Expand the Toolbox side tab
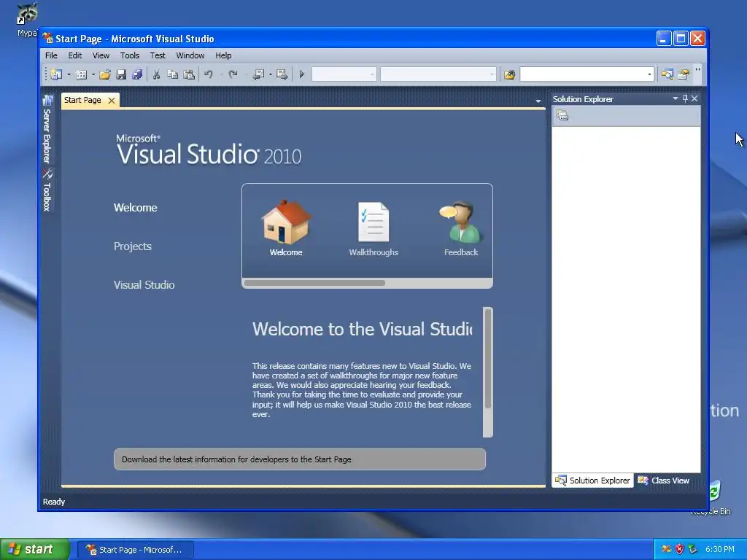The width and height of the screenshot is (747, 560). pyautogui.click(x=47, y=190)
